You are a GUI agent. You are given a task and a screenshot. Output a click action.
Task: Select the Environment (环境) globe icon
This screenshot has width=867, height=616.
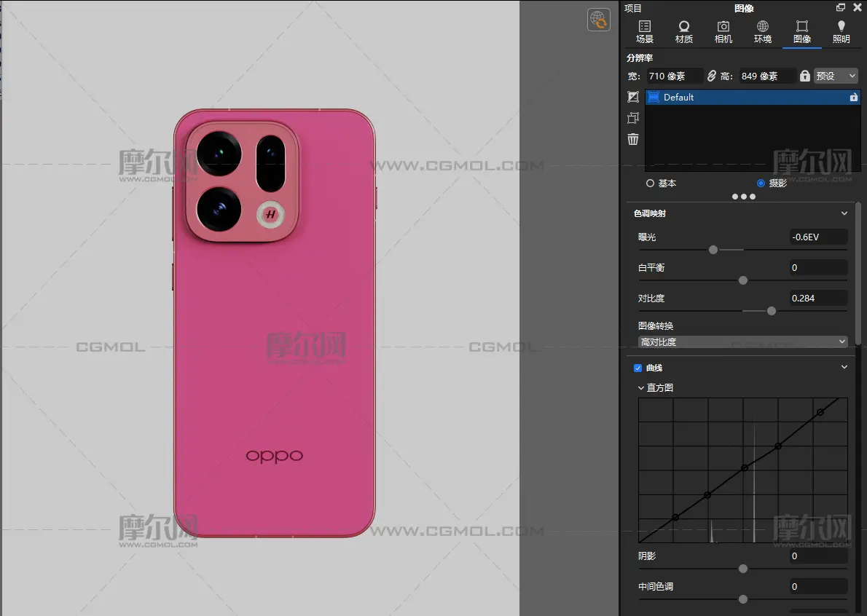(762, 32)
